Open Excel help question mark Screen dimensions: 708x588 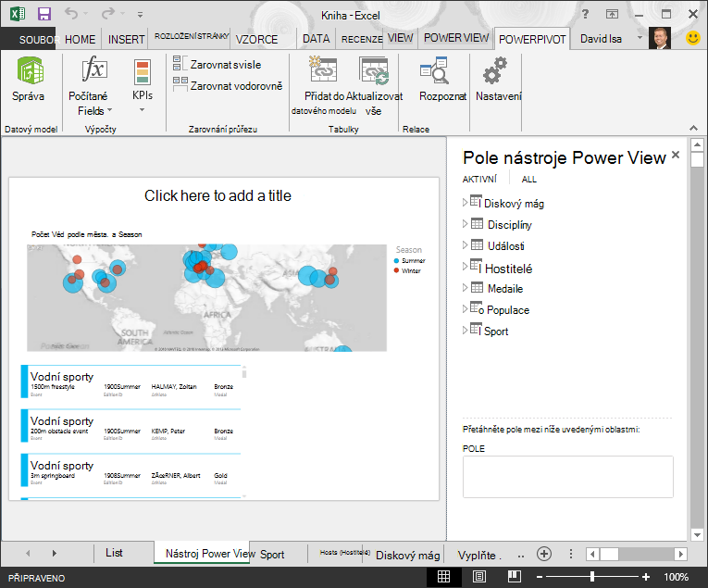[585, 14]
